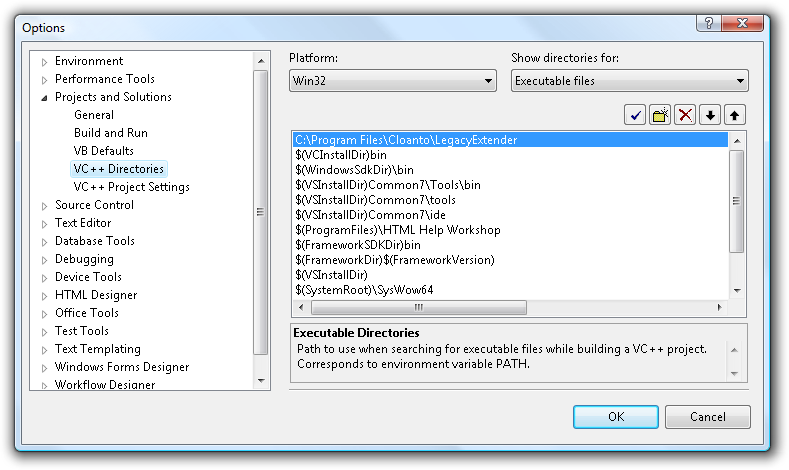Click the Move Line Up arrow icon
789x470 pixels.
point(735,115)
